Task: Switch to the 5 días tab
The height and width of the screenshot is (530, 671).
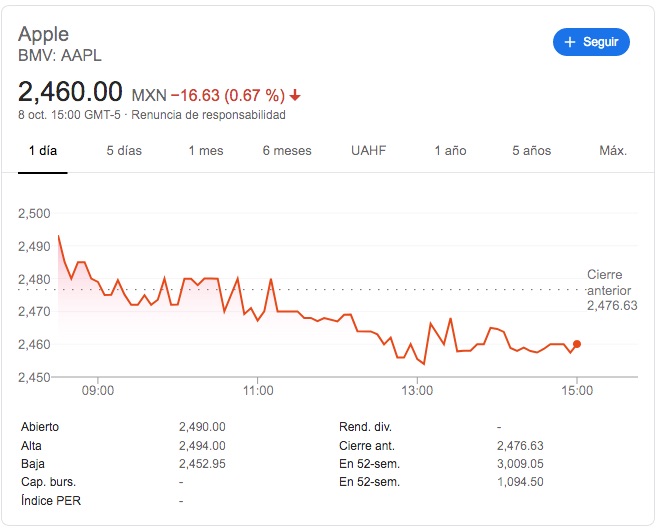Action: tap(124, 151)
